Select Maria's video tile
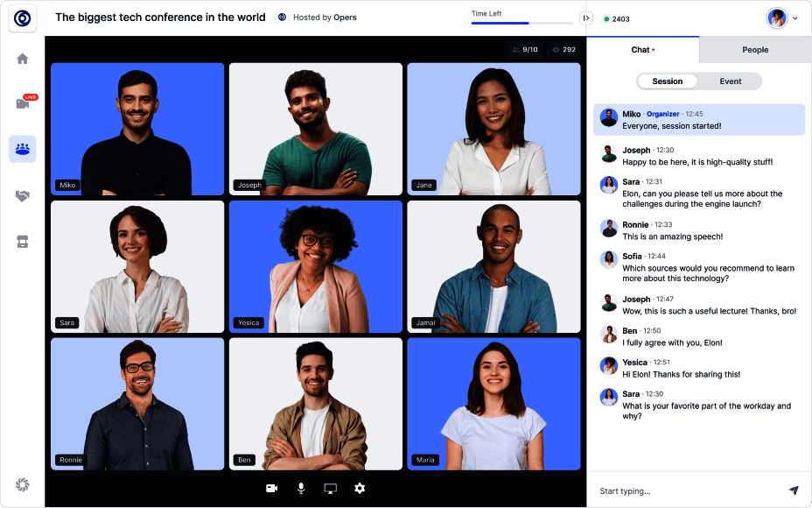 pos(493,404)
